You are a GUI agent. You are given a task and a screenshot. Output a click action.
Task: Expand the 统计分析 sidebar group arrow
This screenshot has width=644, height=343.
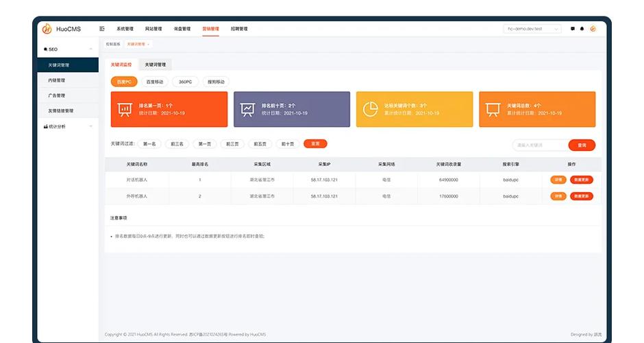[x=90, y=127]
